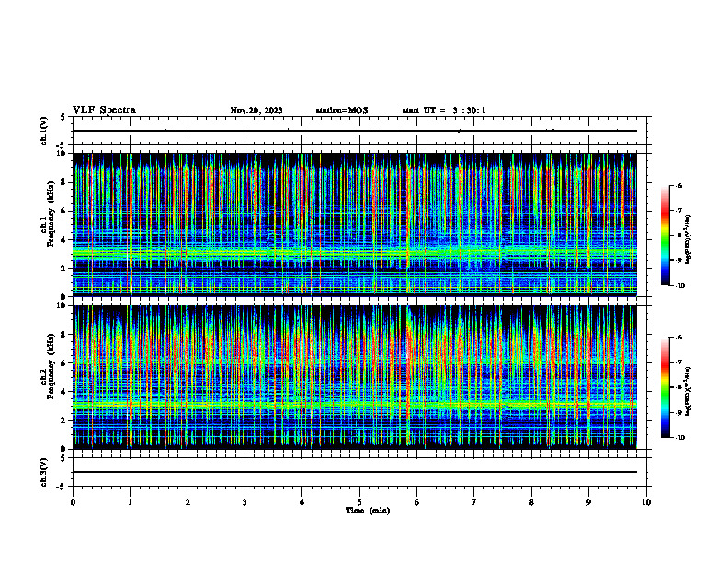
Task: Click the time axis tick label "10"
Action: (x=646, y=502)
